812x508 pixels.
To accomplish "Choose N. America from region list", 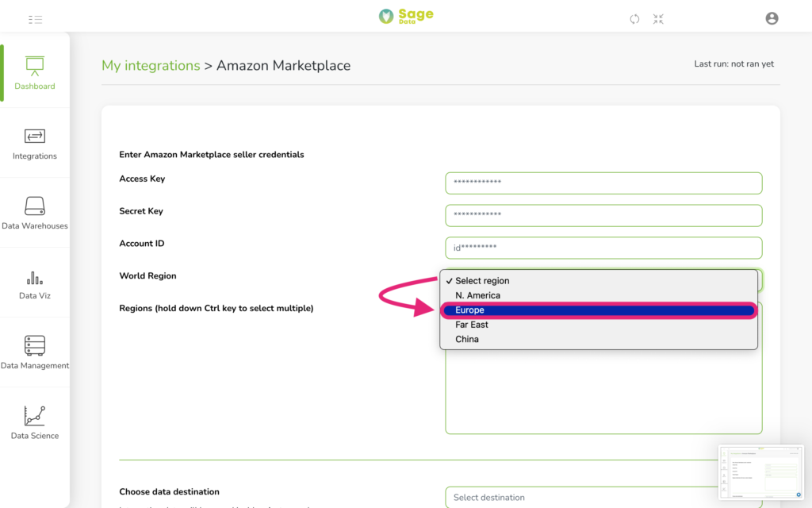I will (x=598, y=295).
